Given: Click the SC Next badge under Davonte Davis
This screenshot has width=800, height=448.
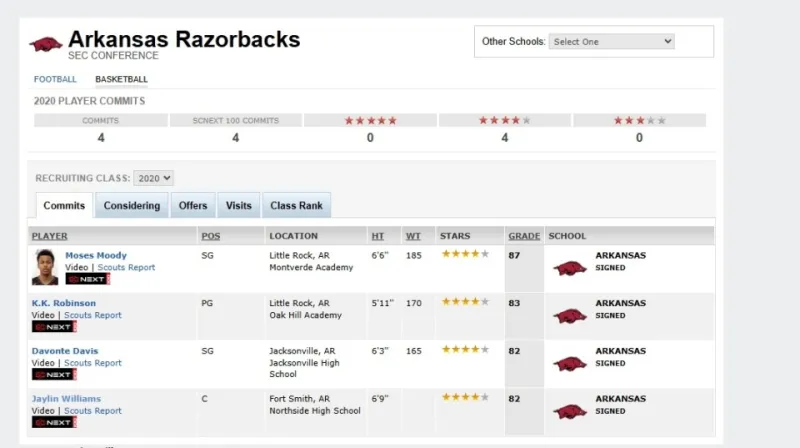Looking at the screenshot, I should coord(53,375).
